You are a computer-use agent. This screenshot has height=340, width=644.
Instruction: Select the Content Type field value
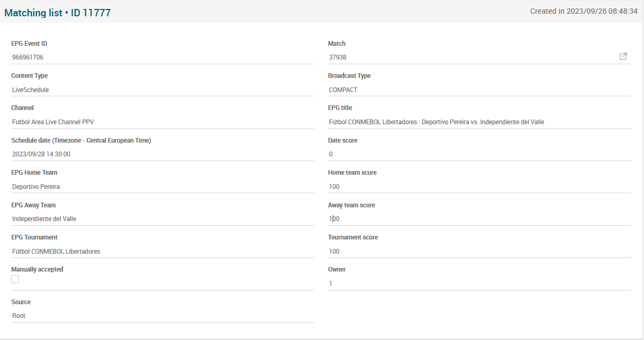(162, 90)
